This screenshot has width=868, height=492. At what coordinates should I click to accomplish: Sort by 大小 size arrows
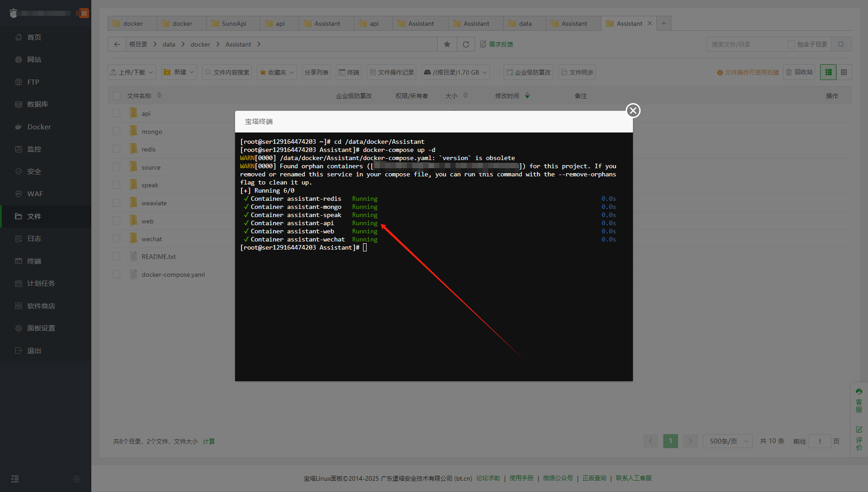pos(466,96)
